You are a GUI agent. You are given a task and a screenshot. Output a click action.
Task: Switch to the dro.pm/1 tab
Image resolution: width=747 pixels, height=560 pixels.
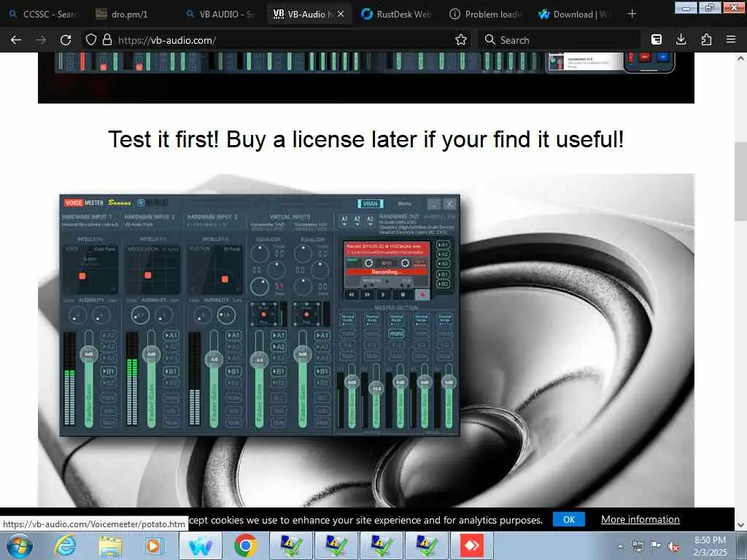coord(128,15)
